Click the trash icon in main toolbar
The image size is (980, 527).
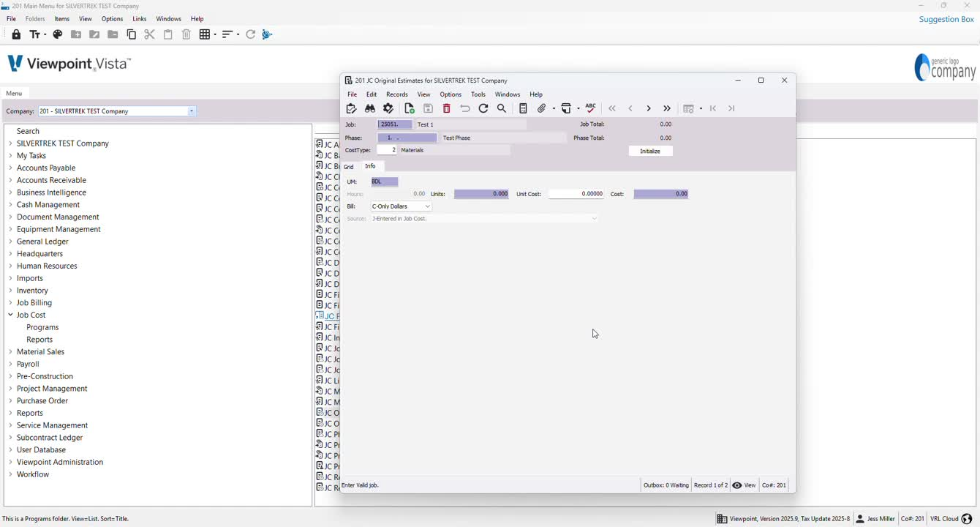[186, 34]
